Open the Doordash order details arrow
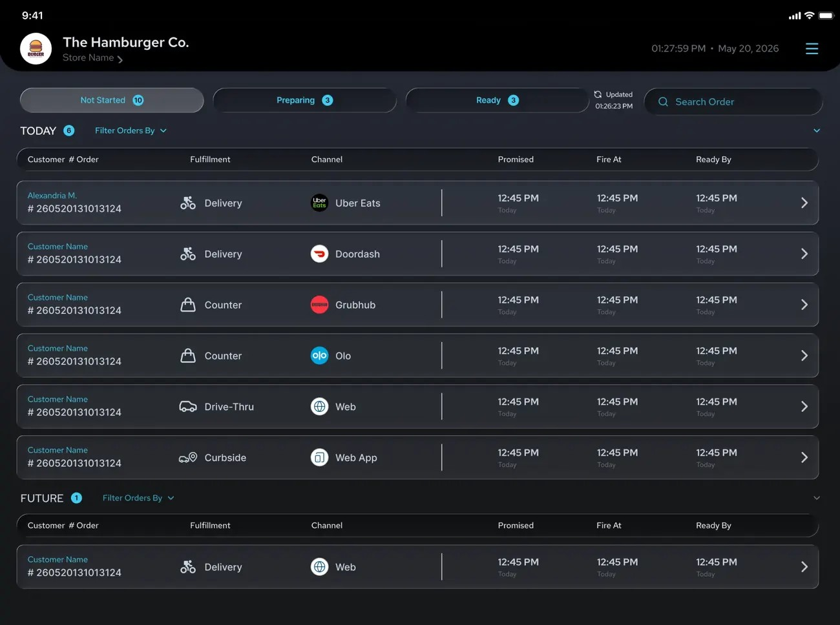This screenshot has height=625, width=840. [x=804, y=254]
